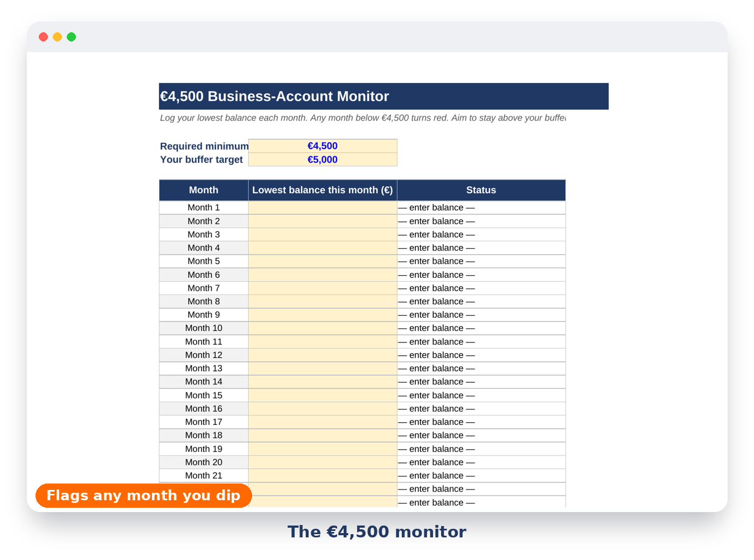754x560 pixels.
Task: Click the Month 9 row label
Action: click(204, 315)
